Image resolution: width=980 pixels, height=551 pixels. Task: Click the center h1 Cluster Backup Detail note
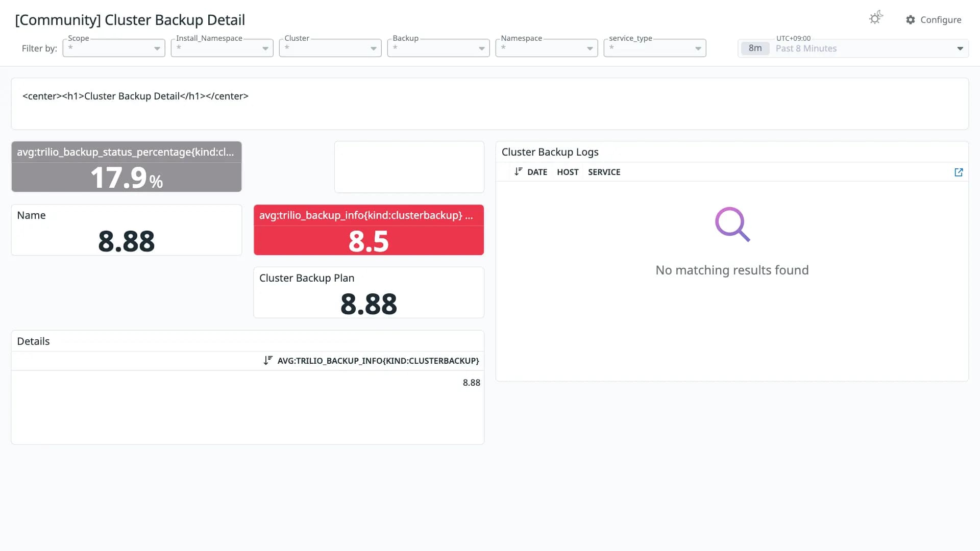[135, 96]
